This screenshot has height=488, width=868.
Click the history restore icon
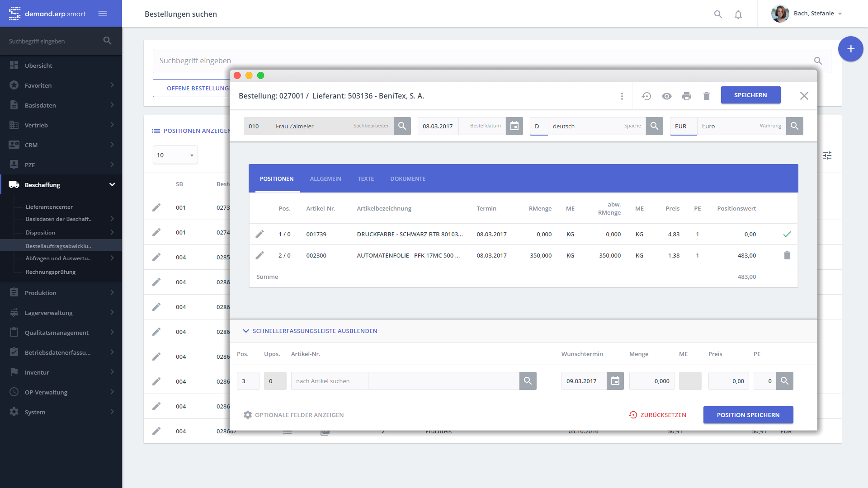click(646, 96)
